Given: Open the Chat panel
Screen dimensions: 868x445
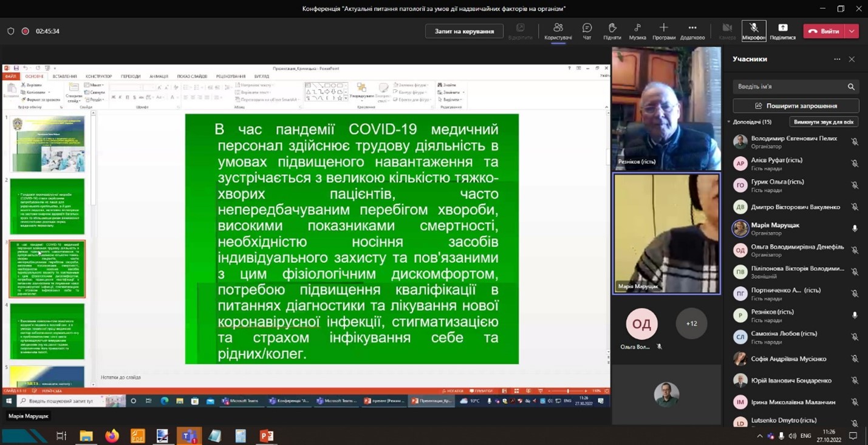Looking at the screenshot, I should click(x=587, y=31).
